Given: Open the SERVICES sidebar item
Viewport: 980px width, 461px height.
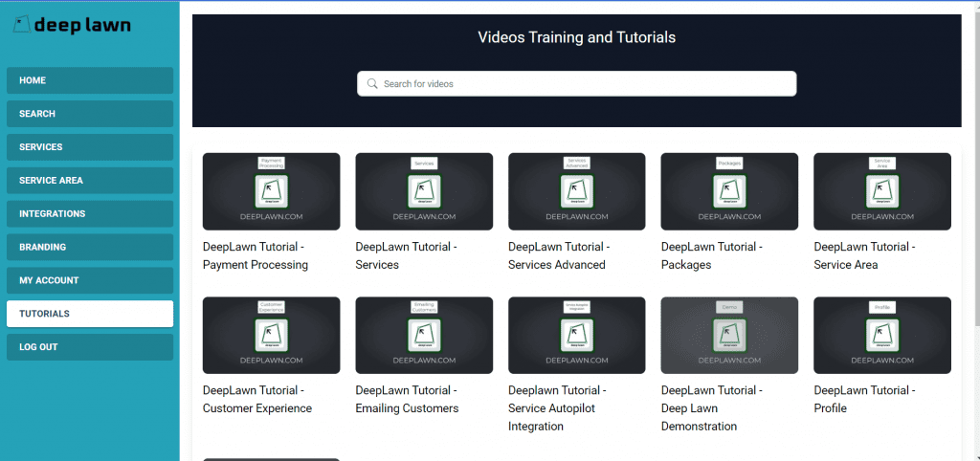Looking at the screenshot, I should tap(90, 146).
